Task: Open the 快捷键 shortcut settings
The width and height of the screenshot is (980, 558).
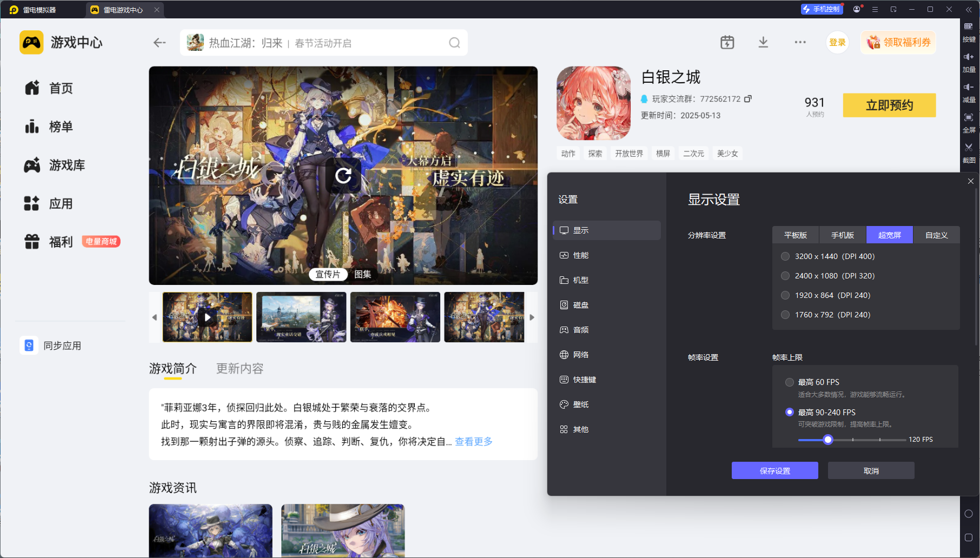Action: tap(607, 380)
